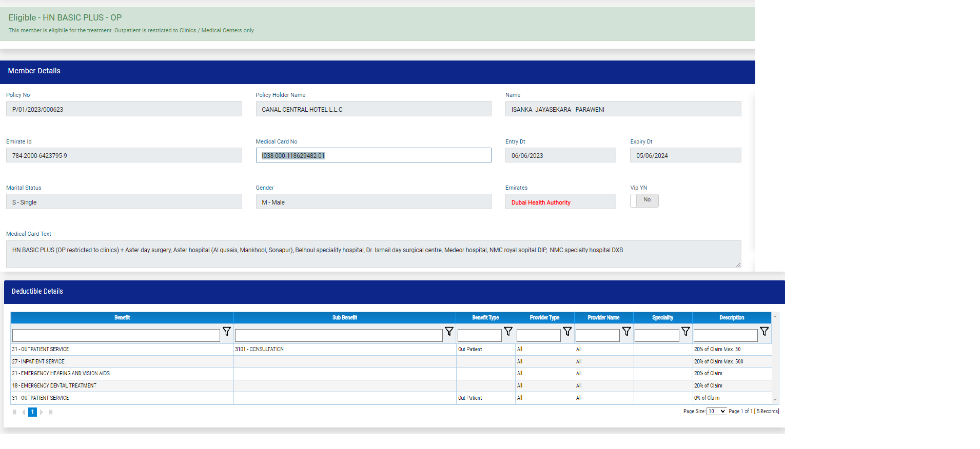Click the Benefit Type filter funnel
The height and width of the screenshot is (449, 980).
coord(508,332)
